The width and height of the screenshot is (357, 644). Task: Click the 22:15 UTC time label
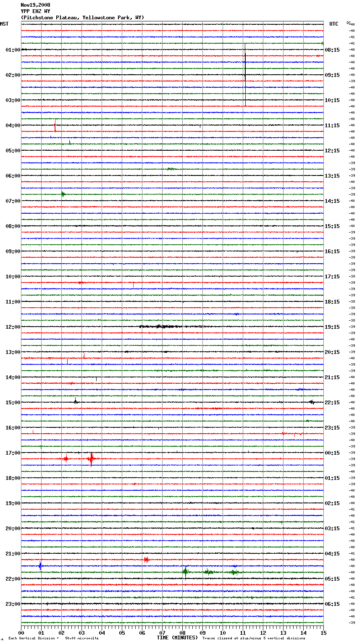pyautogui.click(x=332, y=403)
